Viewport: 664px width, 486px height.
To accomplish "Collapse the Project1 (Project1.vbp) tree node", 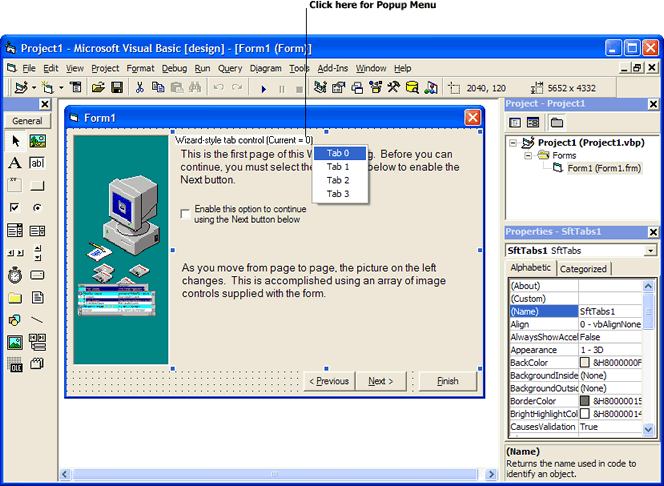I will click(514, 143).
